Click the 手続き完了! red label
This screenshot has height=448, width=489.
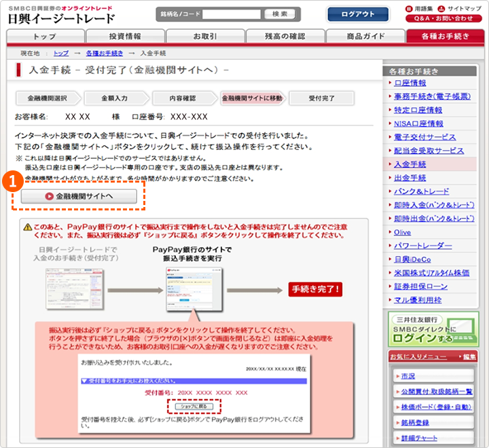pyautogui.click(x=315, y=289)
